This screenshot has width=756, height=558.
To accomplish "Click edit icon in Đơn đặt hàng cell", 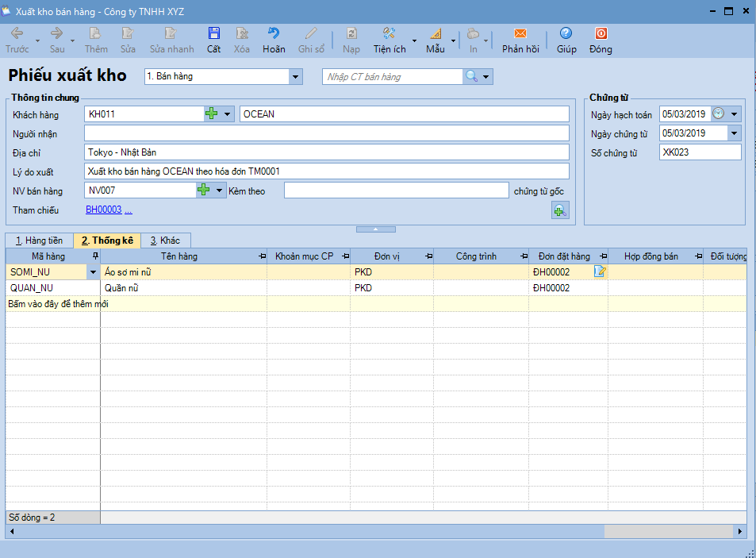I will pyautogui.click(x=600, y=271).
